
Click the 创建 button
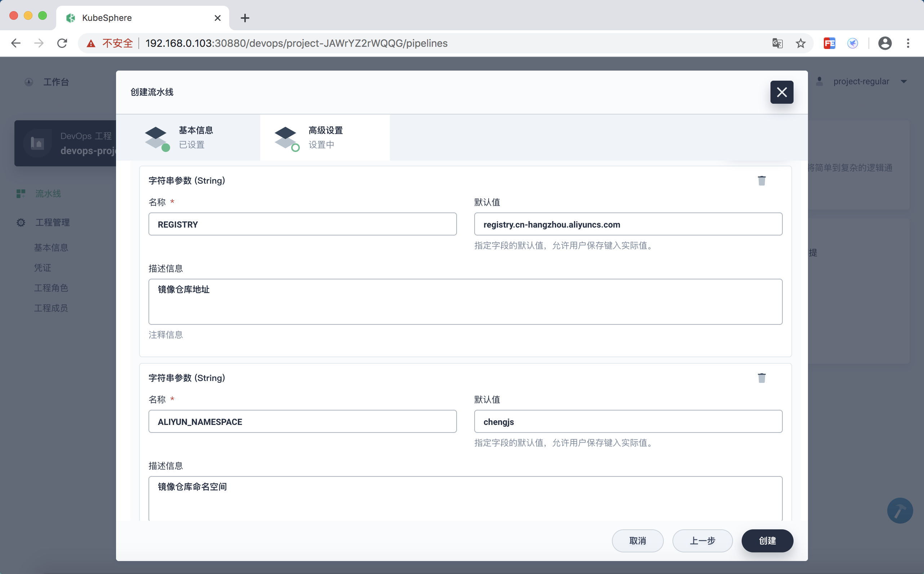pyautogui.click(x=767, y=541)
